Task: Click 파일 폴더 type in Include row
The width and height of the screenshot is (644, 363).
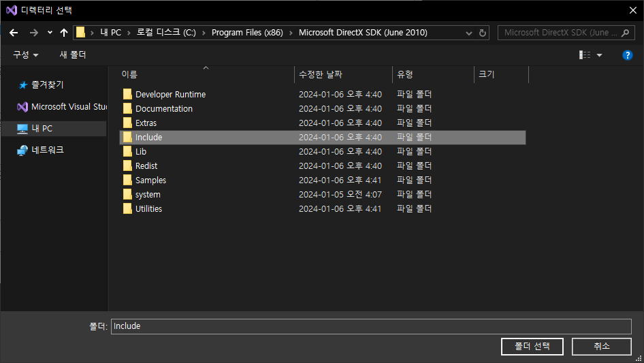Action: coord(414,138)
